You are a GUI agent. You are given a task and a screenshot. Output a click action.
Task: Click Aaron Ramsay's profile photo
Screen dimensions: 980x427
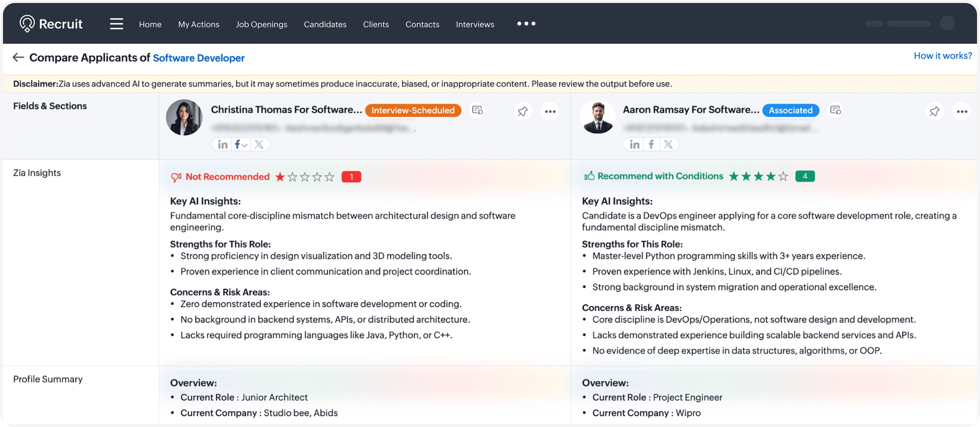tap(597, 117)
